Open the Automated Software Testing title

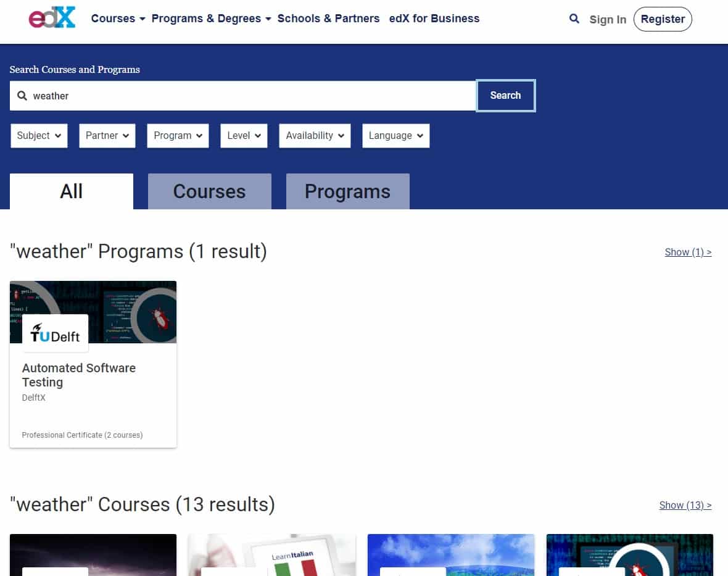click(78, 375)
